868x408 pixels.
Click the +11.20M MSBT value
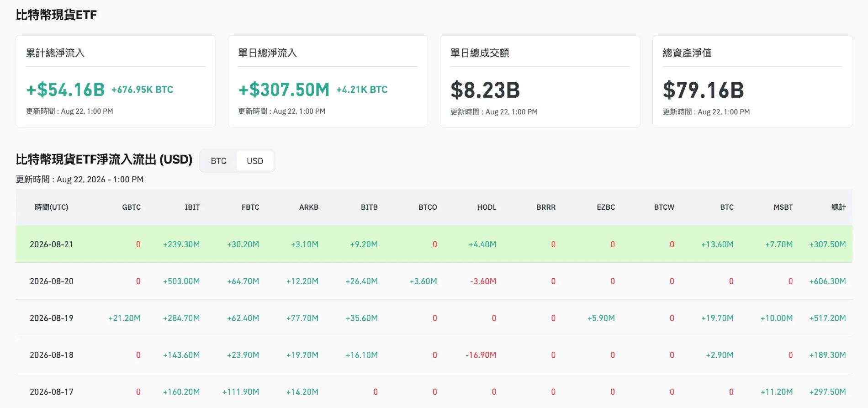click(777, 392)
